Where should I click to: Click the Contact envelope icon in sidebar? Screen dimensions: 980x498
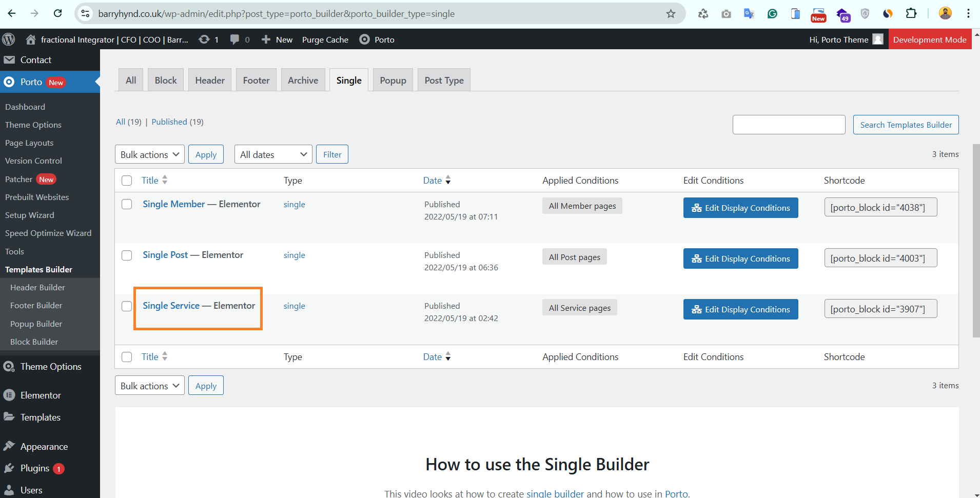click(9, 60)
